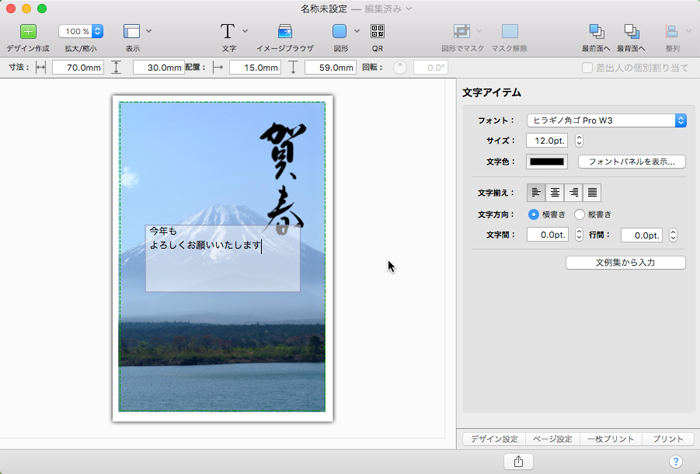Select 横書き horizontal writing radio button
700x474 pixels.
pyautogui.click(x=534, y=214)
